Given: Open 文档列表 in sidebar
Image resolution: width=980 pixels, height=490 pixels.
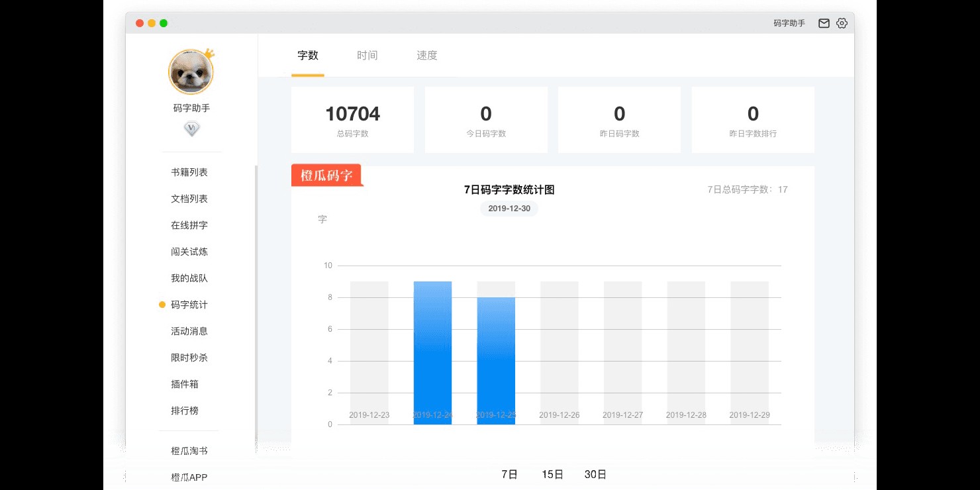Looking at the screenshot, I should coord(189,199).
